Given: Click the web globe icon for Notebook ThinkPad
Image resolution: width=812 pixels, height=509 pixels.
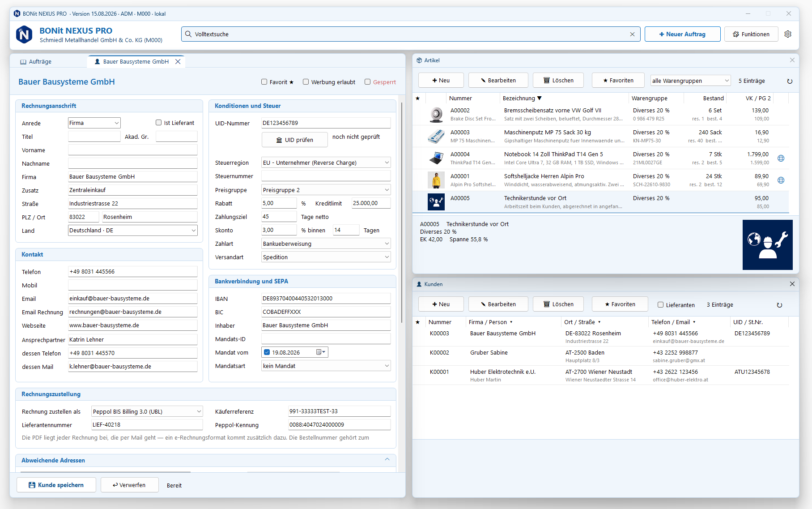Looking at the screenshot, I should click(781, 158).
